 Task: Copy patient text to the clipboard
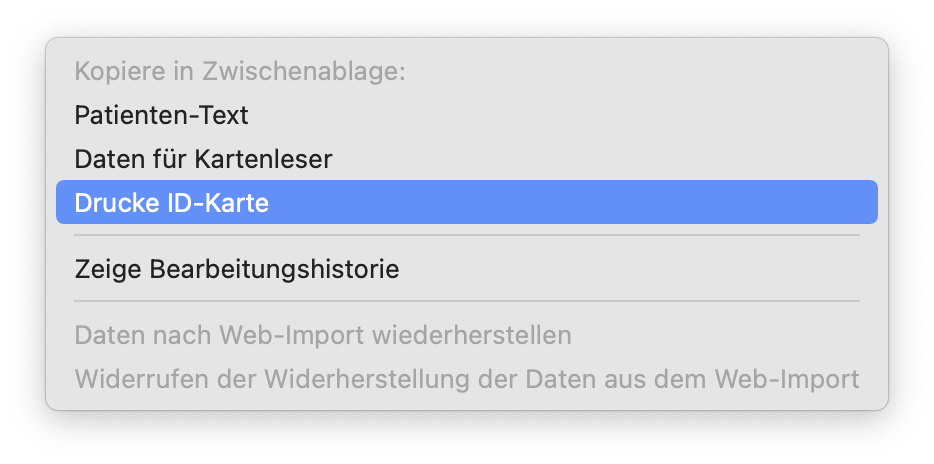(161, 115)
